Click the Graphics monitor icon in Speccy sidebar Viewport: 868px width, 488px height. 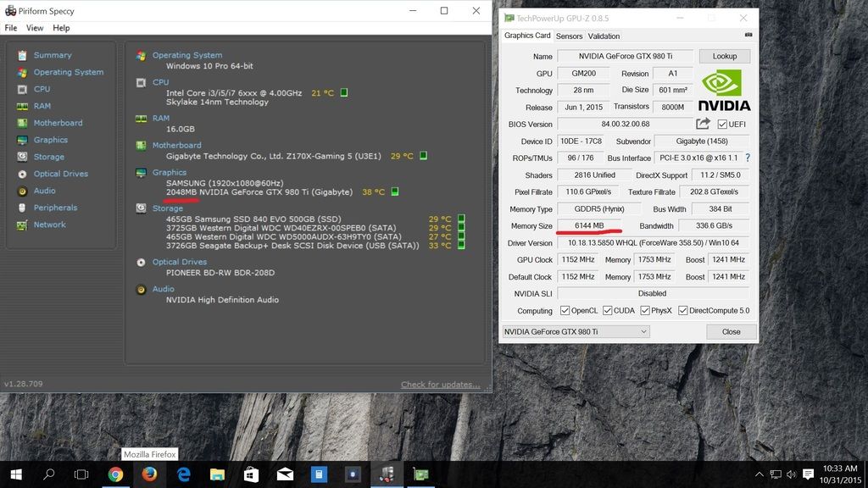[x=22, y=140]
